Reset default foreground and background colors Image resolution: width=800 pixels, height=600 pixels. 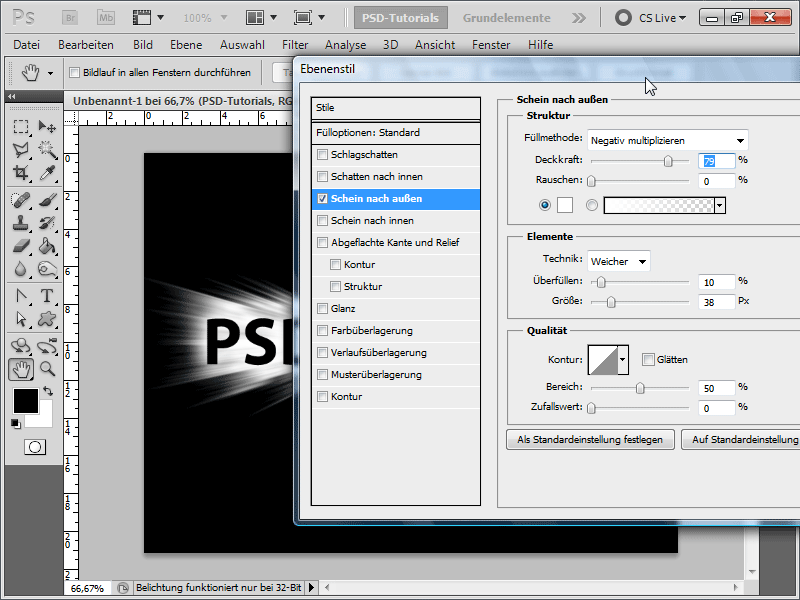(x=16, y=423)
